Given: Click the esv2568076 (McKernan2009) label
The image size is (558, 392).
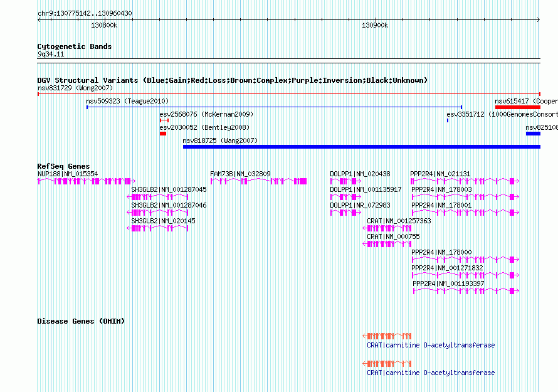Looking at the screenshot, I should 206,114.
